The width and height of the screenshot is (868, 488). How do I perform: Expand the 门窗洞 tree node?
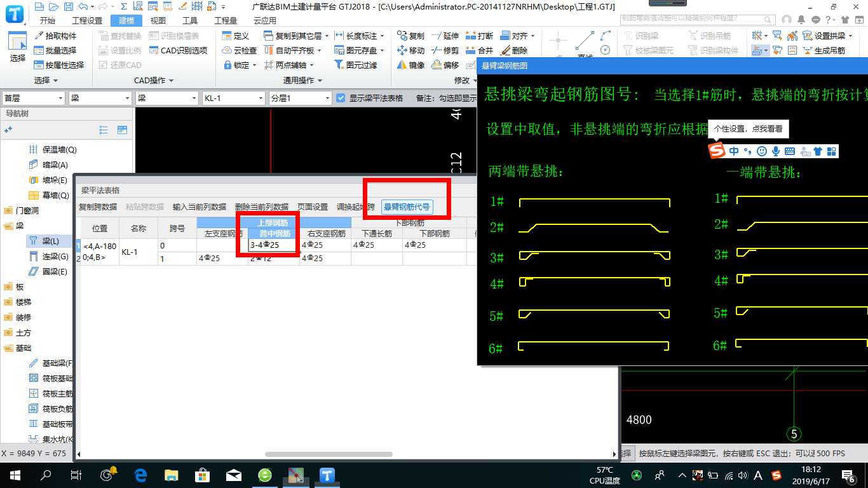[x=8, y=210]
